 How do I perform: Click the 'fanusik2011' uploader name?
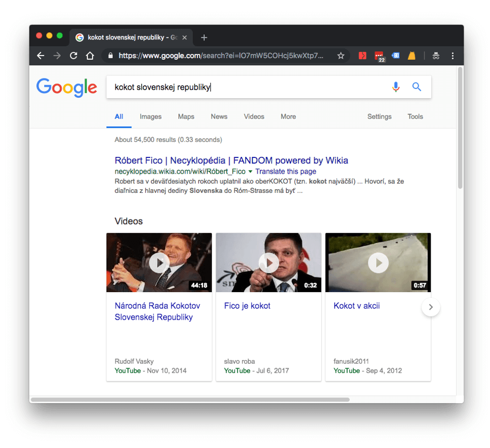(351, 361)
